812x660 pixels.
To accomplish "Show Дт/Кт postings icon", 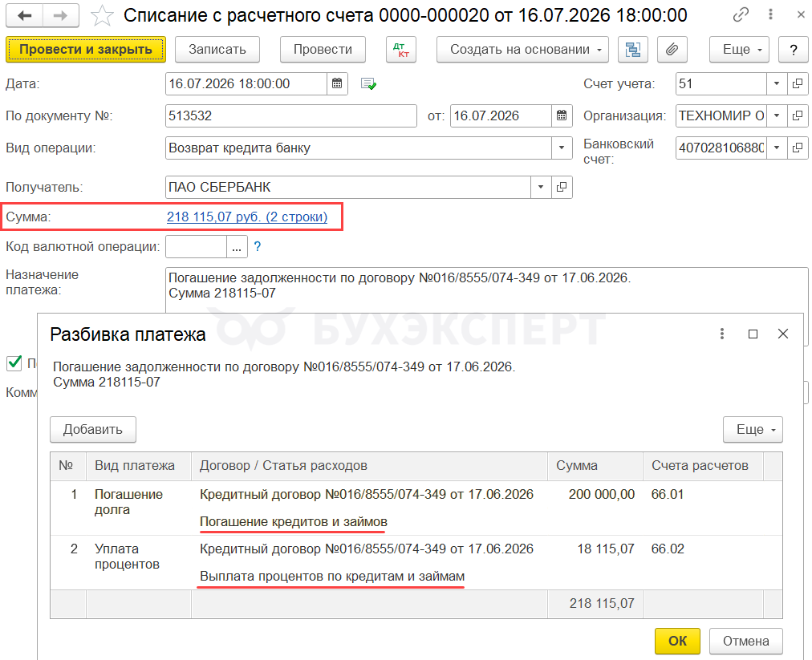I will (401, 50).
